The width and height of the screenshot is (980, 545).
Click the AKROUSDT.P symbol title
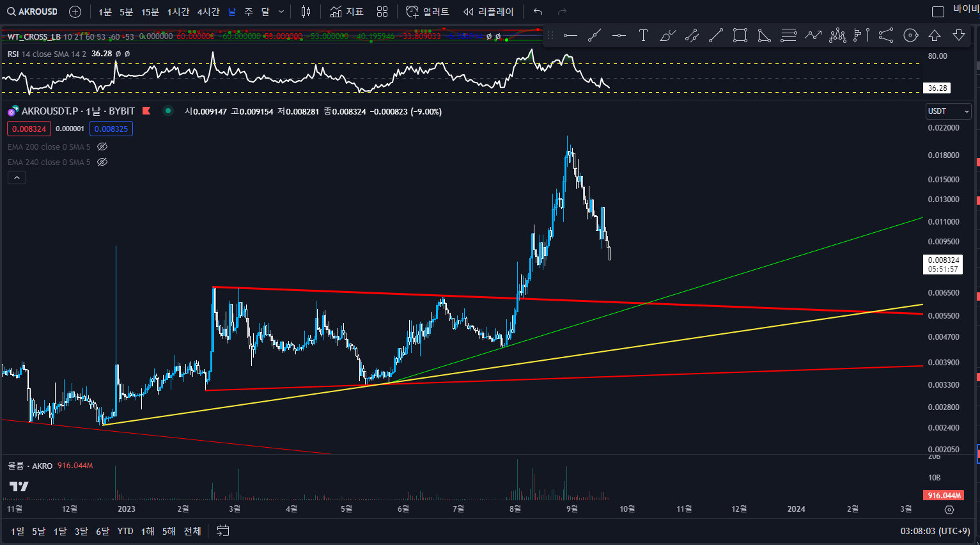pyautogui.click(x=78, y=111)
